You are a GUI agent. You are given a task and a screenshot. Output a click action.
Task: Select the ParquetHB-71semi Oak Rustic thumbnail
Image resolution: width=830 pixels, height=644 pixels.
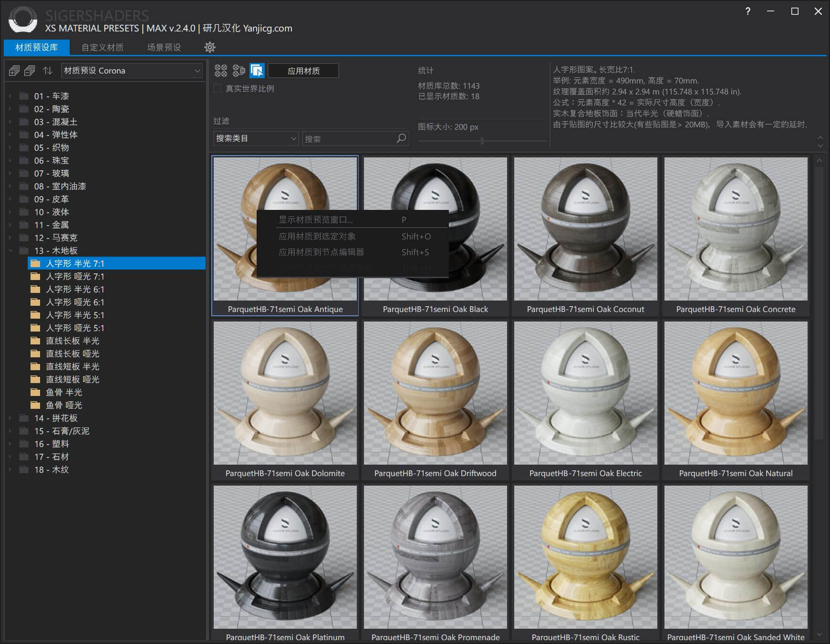585,563
